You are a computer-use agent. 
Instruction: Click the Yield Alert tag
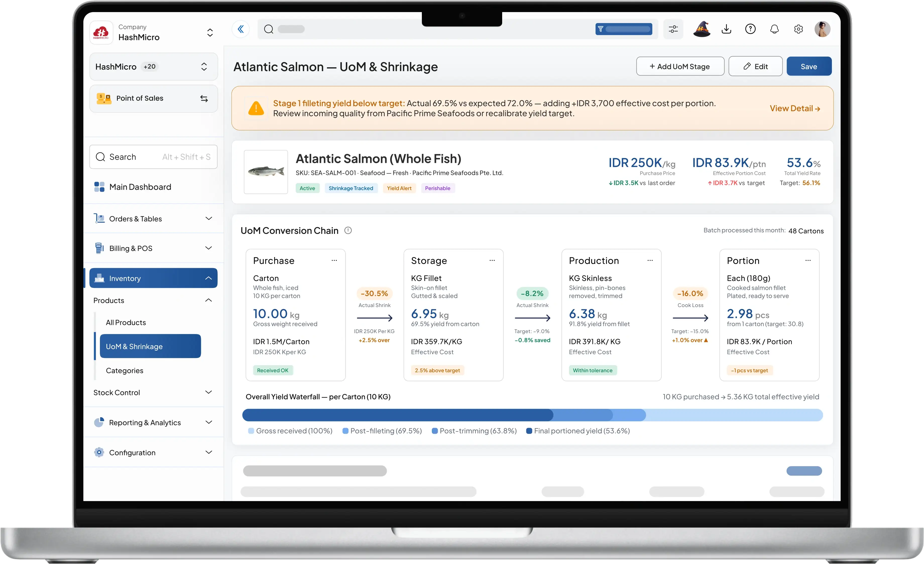pyautogui.click(x=399, y=188)
